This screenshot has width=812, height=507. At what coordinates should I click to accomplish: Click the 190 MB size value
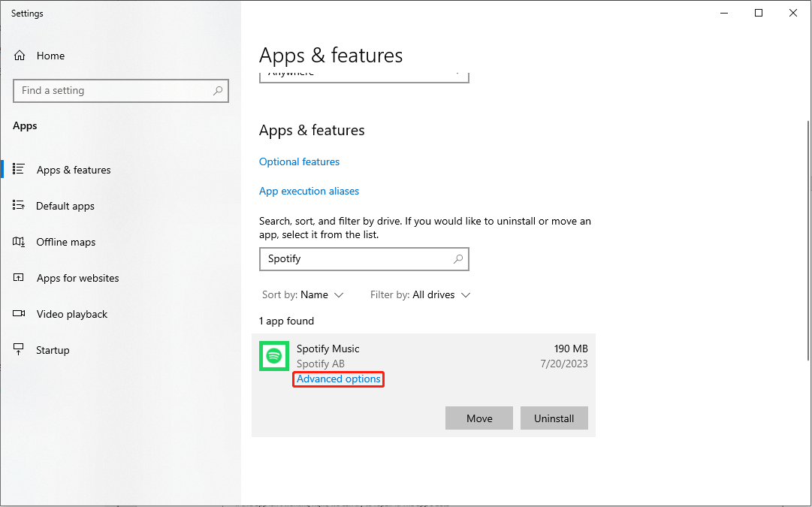point(571,349)
